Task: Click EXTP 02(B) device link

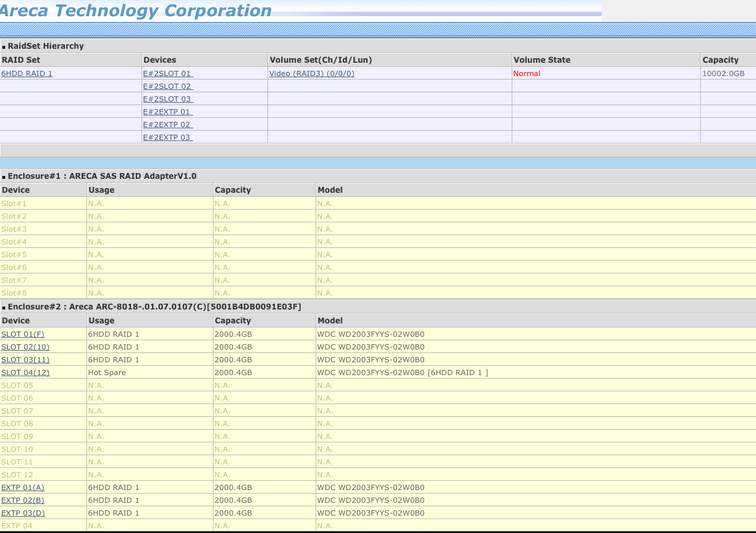Action: [23, 500]
